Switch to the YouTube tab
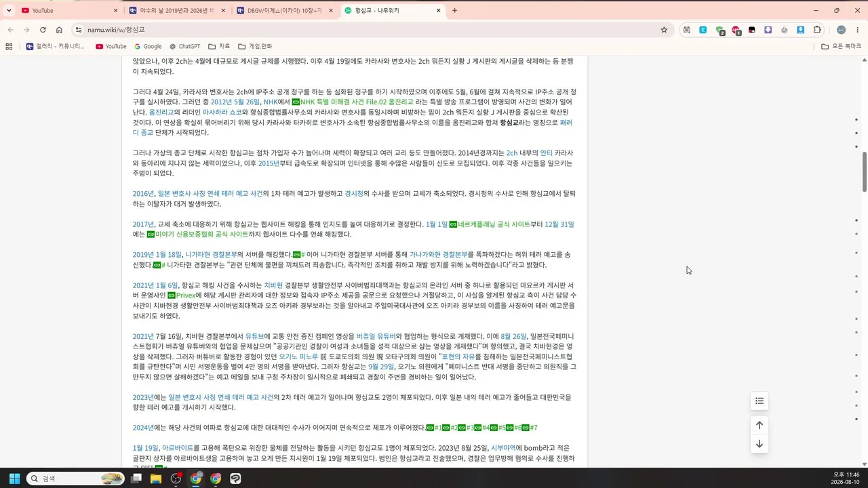Image resolution: width=868 pixels, height=488 pixels. coord(68,10)
